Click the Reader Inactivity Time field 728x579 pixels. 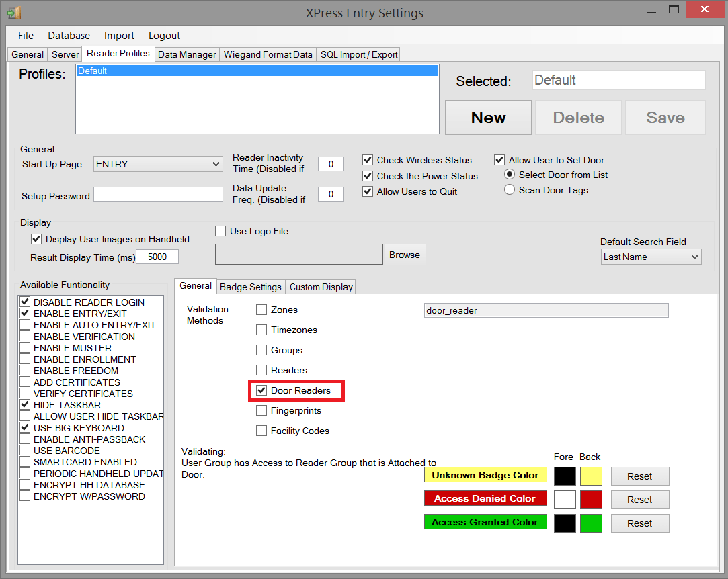(x=331, y=165)
